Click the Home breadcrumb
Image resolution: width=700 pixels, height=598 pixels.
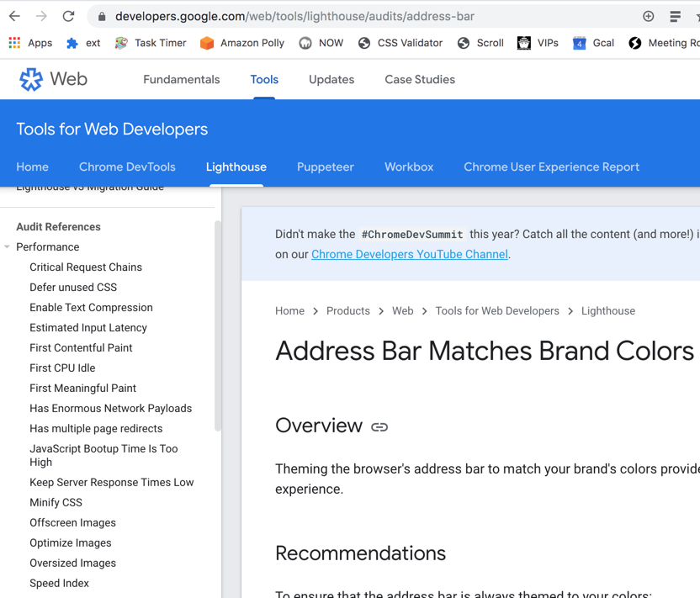click(x=289, y=311)
